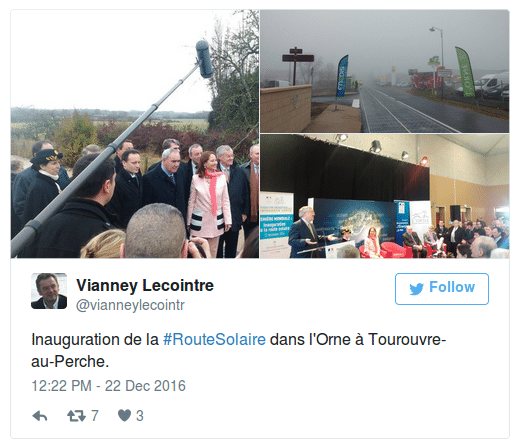Click the like count of 3
This screenshot has width=520, height=447.
[x=140, y=416]
